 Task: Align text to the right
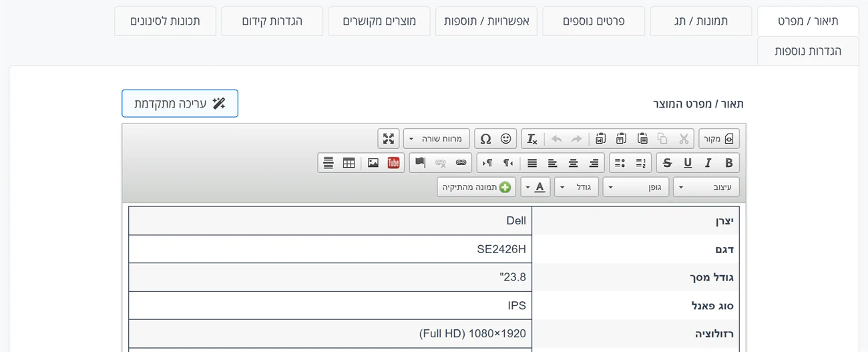pyautogui.click(x=594, y=163)
